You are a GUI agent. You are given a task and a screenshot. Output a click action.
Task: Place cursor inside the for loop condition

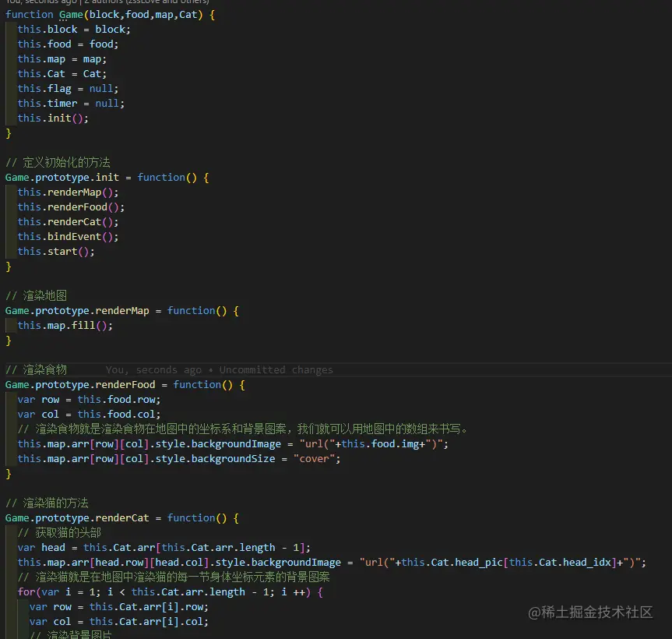tap(164, 591)
